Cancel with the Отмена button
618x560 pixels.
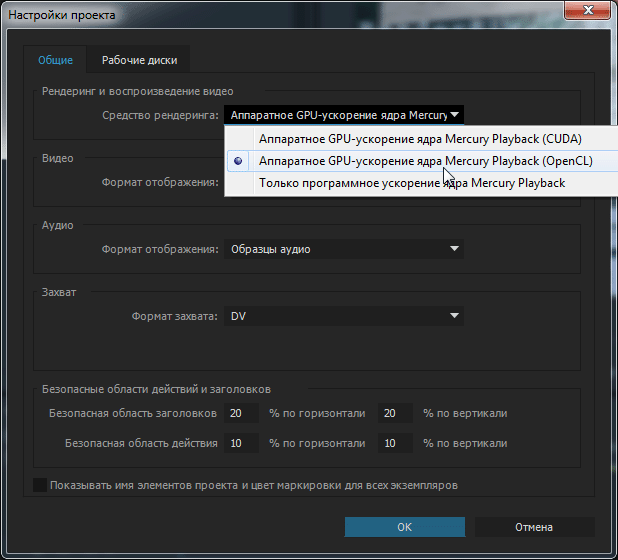(x=534, y=527)
